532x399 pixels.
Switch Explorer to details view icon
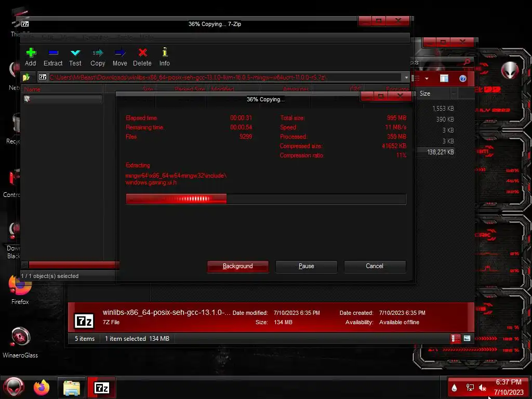pos(456,339)
